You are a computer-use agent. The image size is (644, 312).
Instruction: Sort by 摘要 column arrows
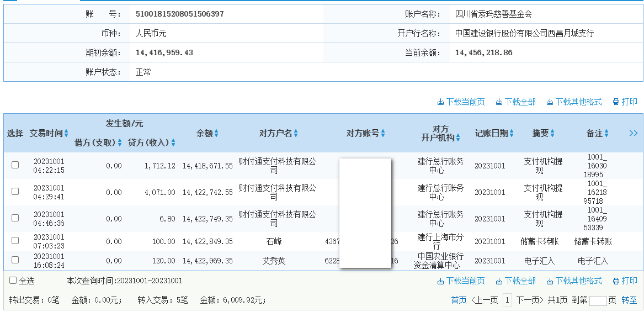pos(552,134)
